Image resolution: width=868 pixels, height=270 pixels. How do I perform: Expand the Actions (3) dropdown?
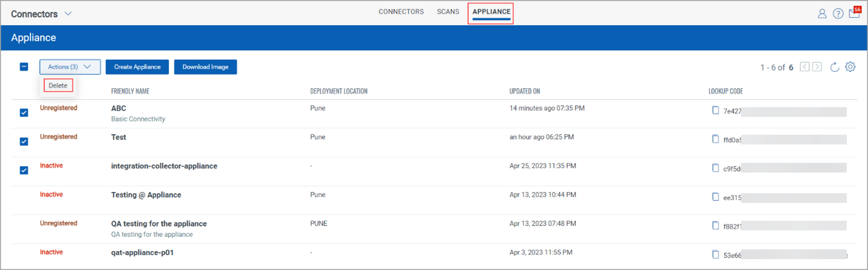click(70, 67)
